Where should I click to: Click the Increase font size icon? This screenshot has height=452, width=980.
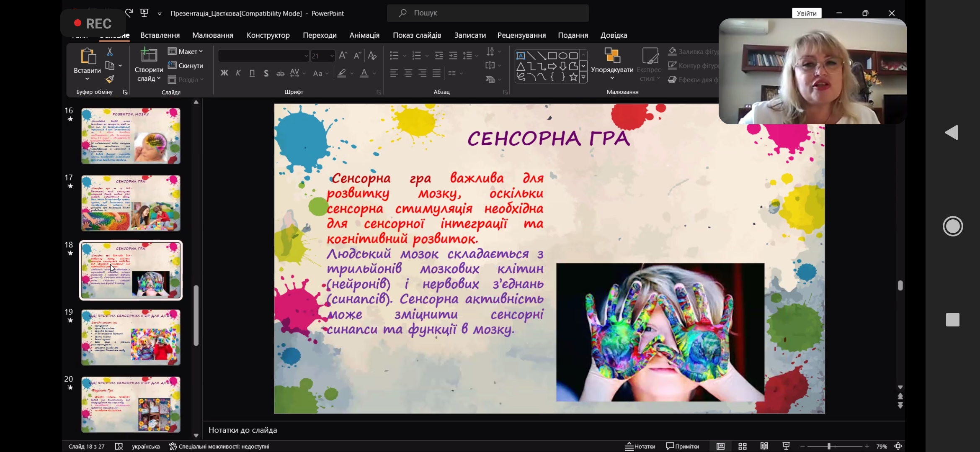(343, 55)
